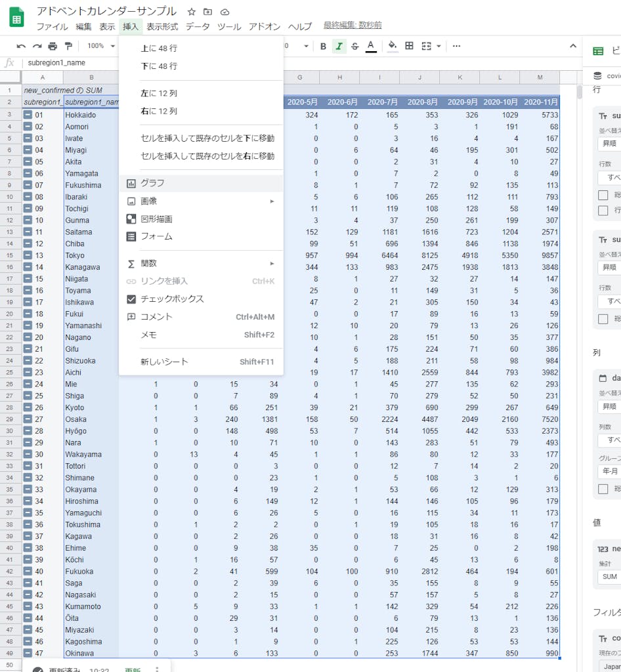Open the アドオン menu
This screenshot has width=621, height=672.
coord(265,26)
